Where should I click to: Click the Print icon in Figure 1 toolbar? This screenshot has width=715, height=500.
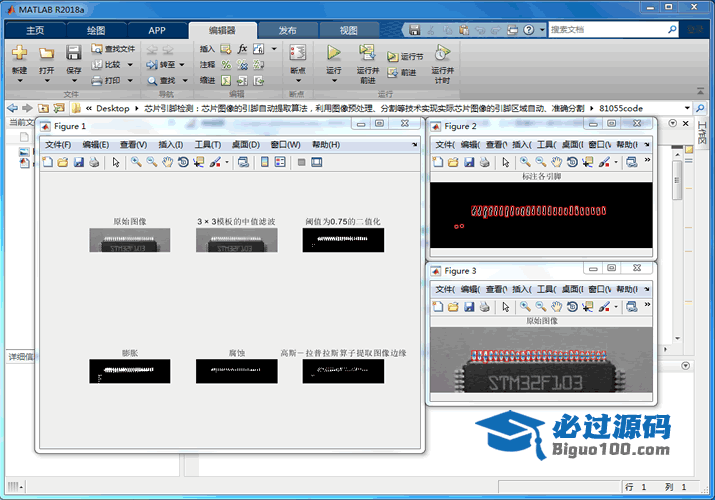[x=94, y=162]
